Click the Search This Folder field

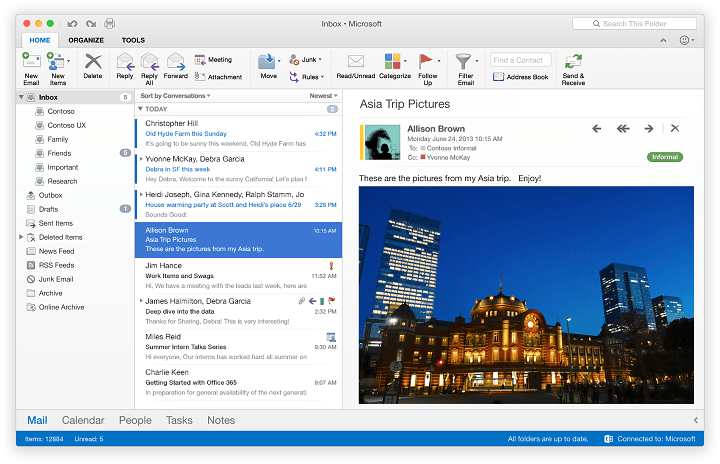coord(635,23)
